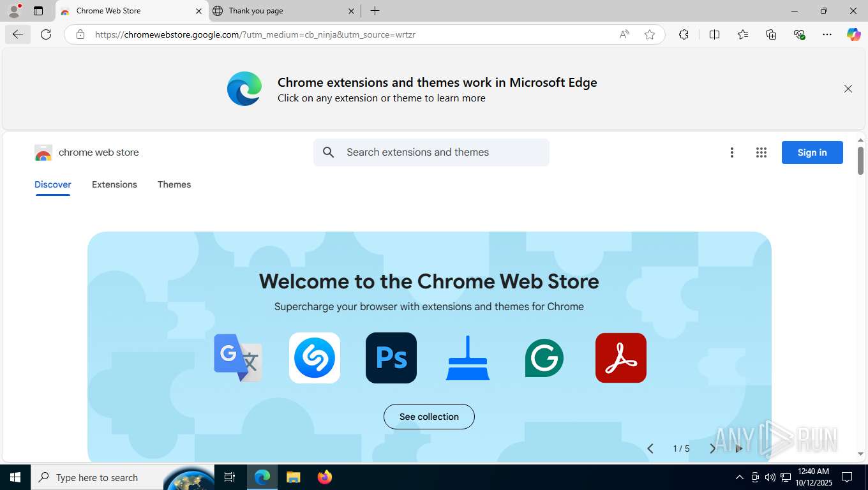Click the page vertical scrollbar thumb
The height and width of the screenshot is (490, 868).
(x=860, y=160)
